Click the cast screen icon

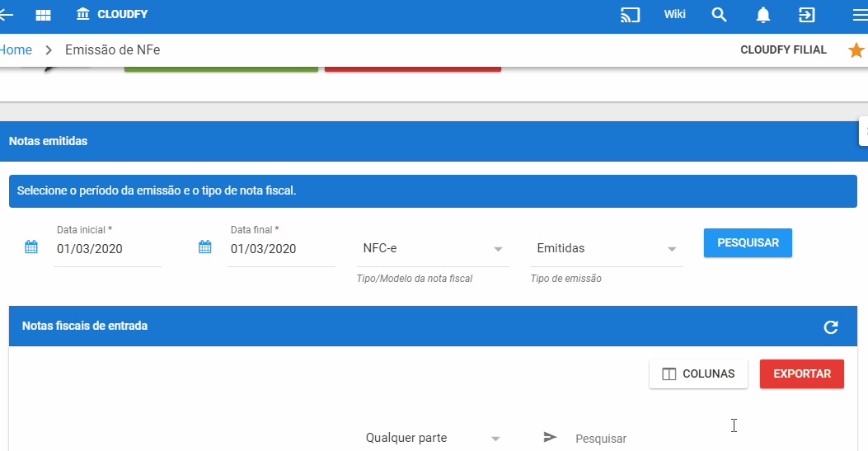(630, 15)
